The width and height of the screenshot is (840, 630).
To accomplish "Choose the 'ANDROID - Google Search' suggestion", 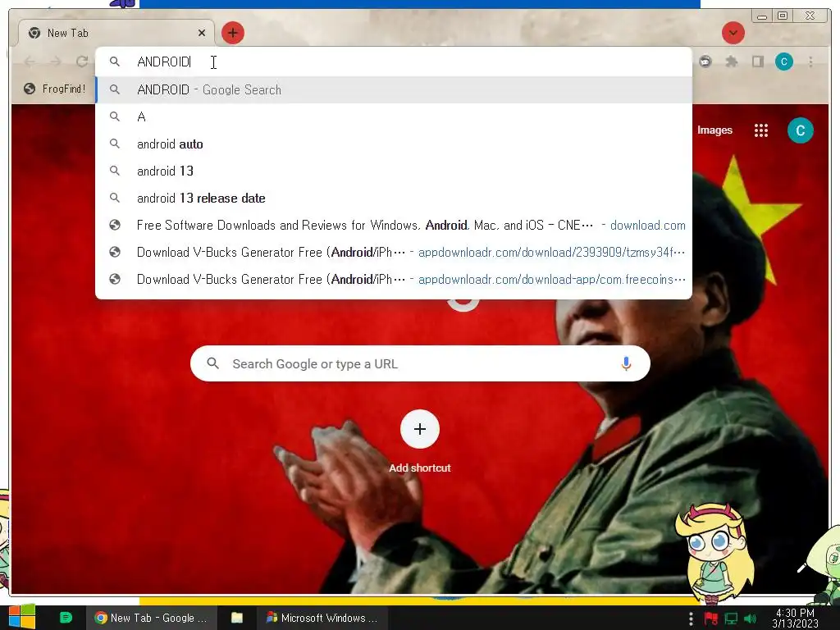I will point(394,89).
